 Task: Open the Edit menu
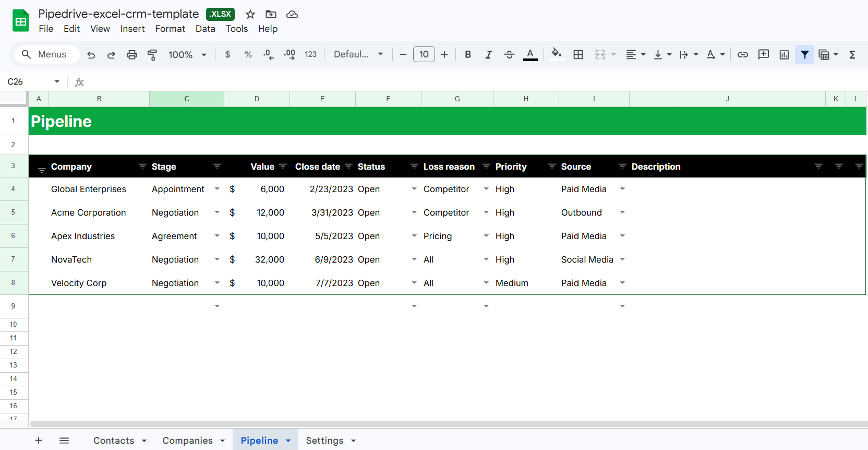[71, 29]
